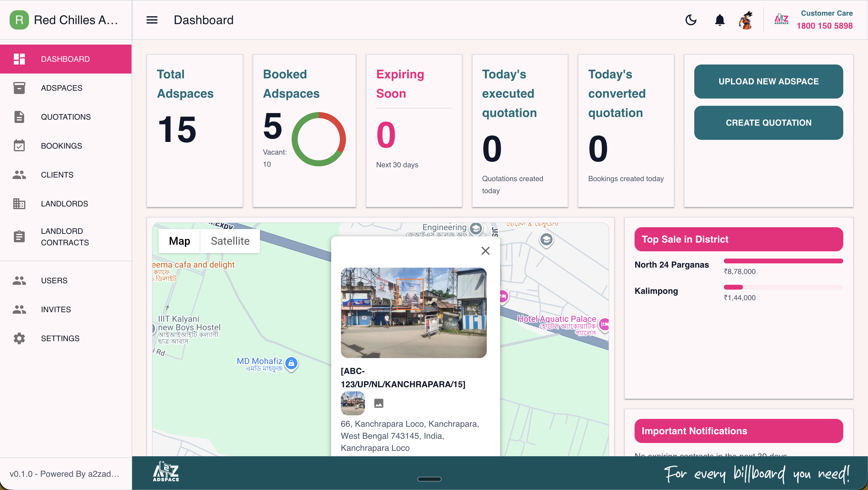The width and height of the screenshot is (868, 490).
Task: Select Clients in the sidebar
Action: click(57, 175)
